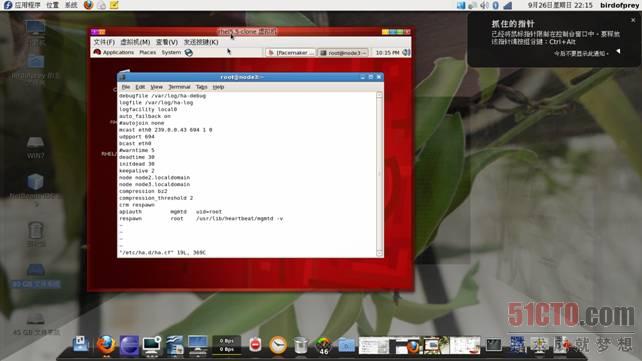
Task: Open the trash can icon in the dock
Action: [301, 345]
